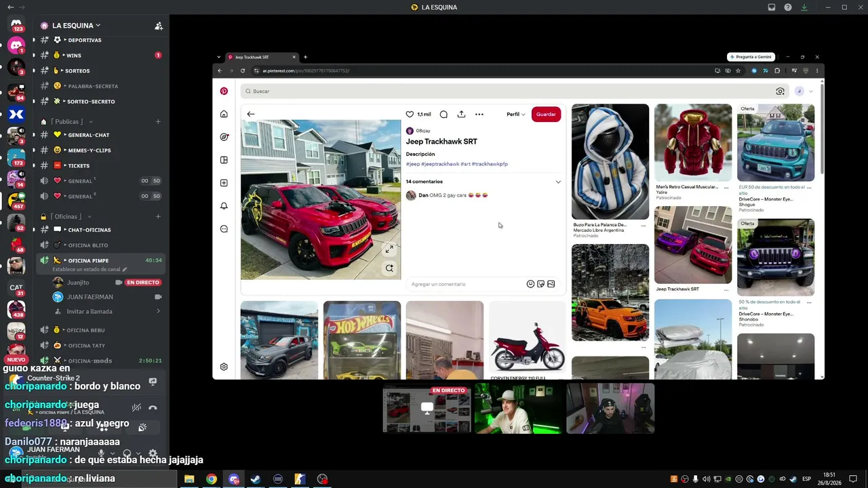Open the Hot Wheels pin thumbnail
The width and height of the screenshot is (868, 488).
pos(362,340)
